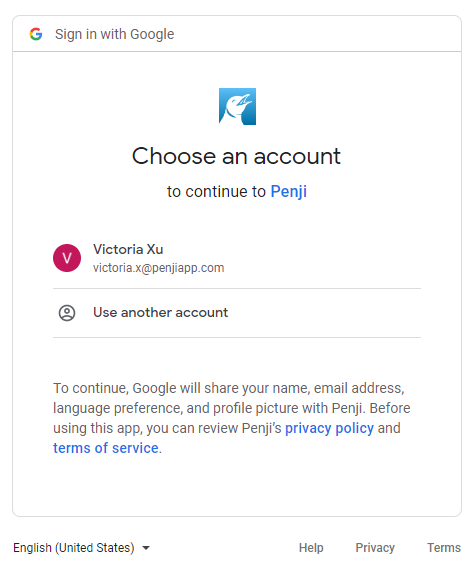
Task: Click the Penji penguin logo
Action: (237, 106)
